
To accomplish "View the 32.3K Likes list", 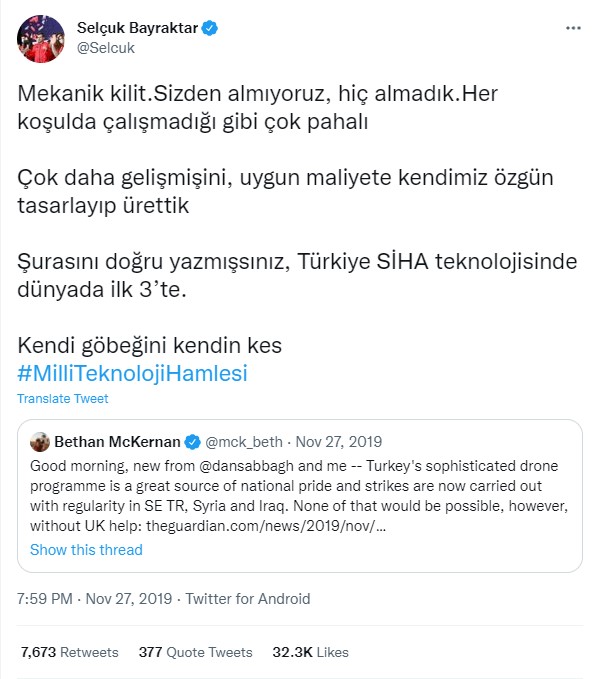I will click(310, 652).
